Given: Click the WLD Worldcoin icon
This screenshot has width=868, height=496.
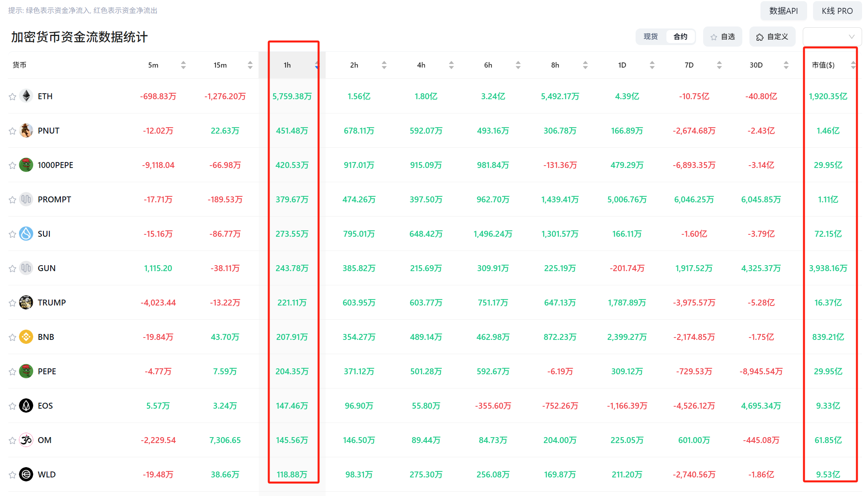Looking at the screenshot, I should [26, 474].
